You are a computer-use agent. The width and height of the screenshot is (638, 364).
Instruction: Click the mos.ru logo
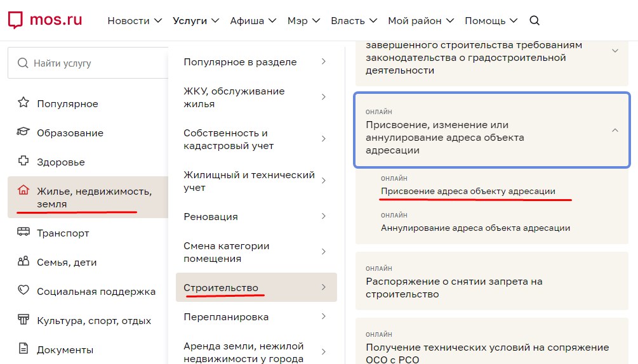click(45, 20)
